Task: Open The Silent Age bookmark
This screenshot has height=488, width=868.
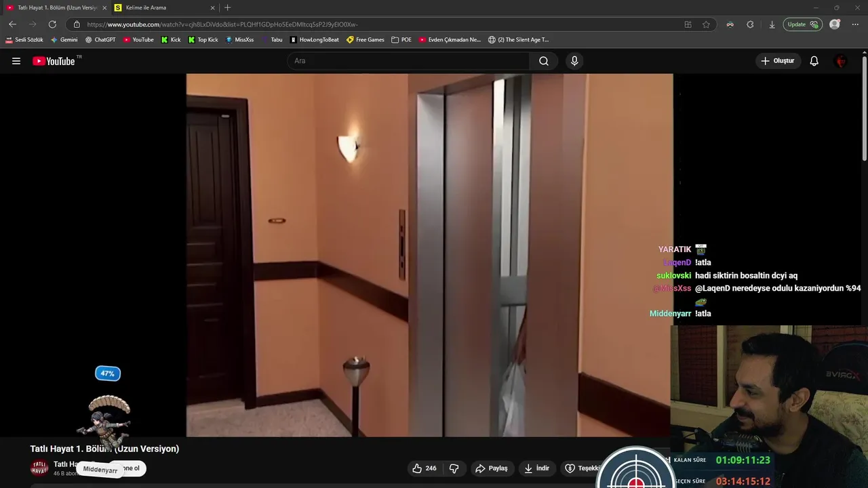Action: (519, 40)
